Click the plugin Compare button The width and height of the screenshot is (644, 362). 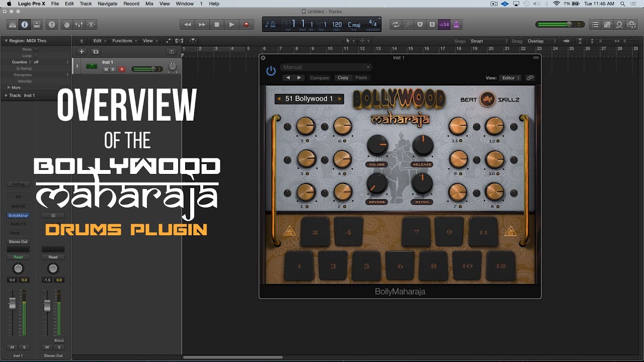click(x=319, y=78)
